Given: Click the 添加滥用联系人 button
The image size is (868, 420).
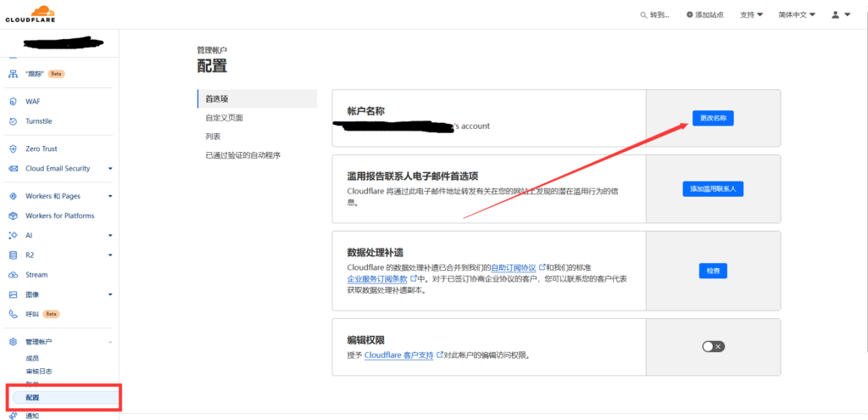Looking at the screenshot, I should pyautogui.click(x=713, y=189).
